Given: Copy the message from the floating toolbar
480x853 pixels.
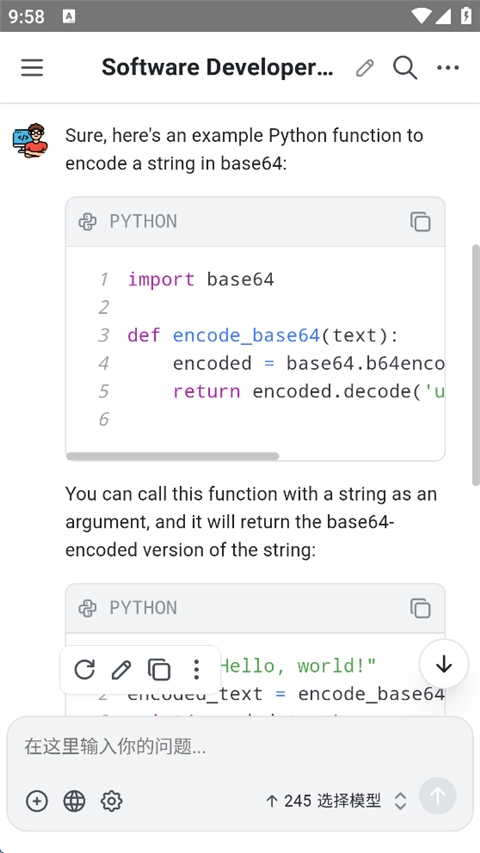Looking at the screenshot, I should (159, 669).
